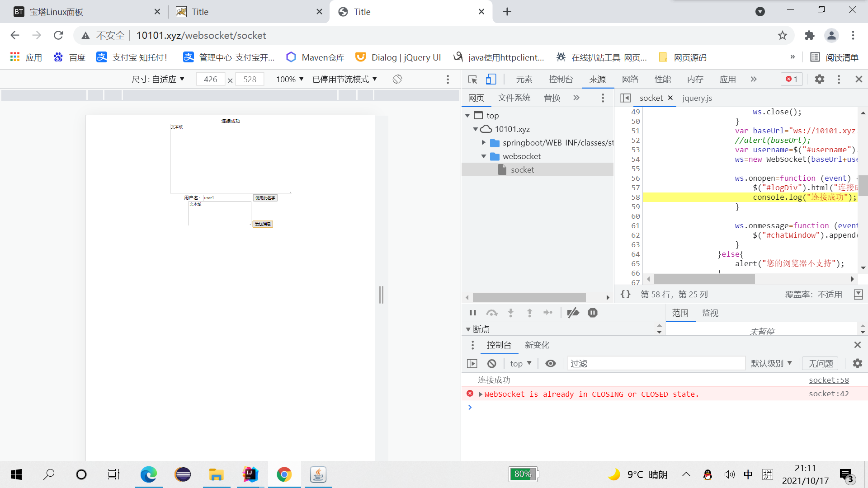Open the dimensions preset dropdown
The image size is (868, 488).
pyautogui.click(x=158, y=79)
